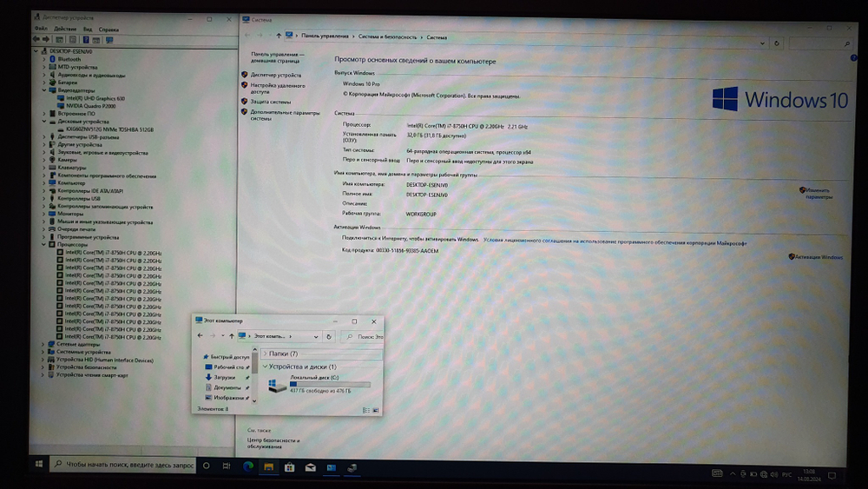Collapse the Дисковые устройства category

pyautogui.click(x=44, y=122)
